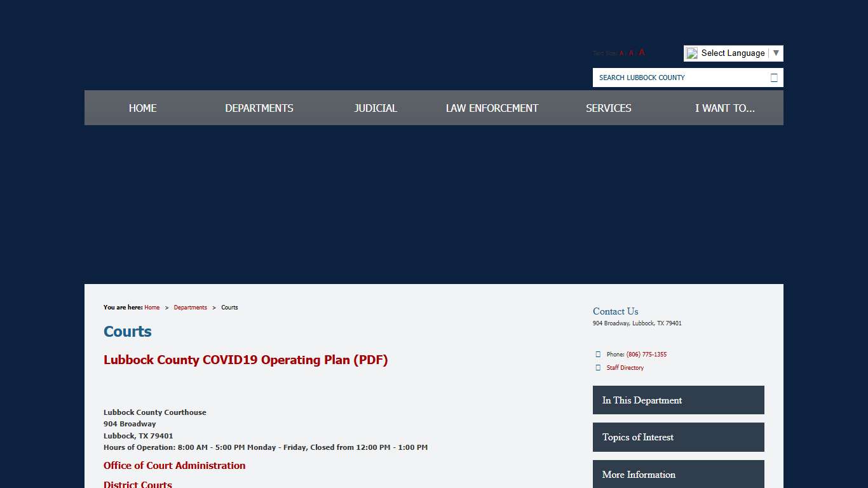Open Lubbock County COVID19 Operating Plan PDF
This screenshot has width=868, height=488.
pos(245,360)
